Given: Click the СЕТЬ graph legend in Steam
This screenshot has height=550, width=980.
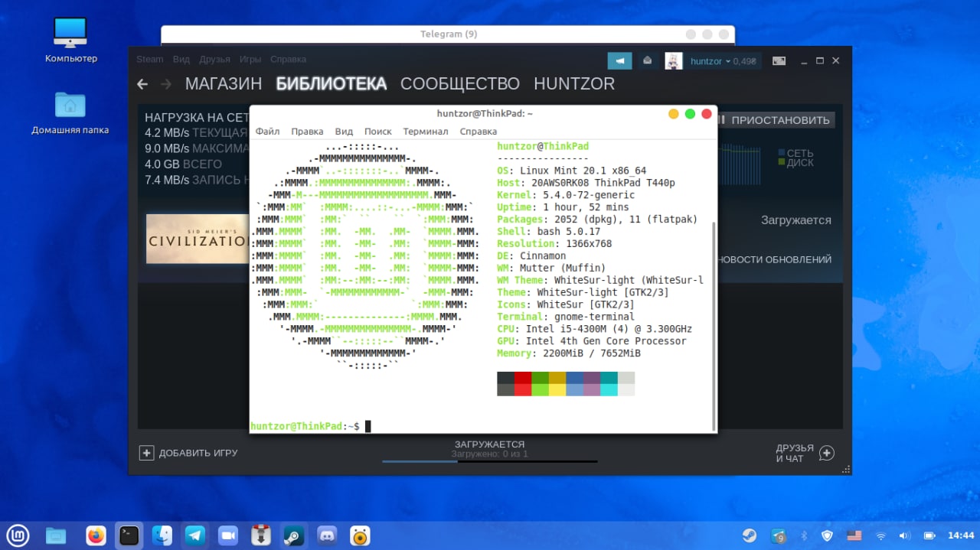Looking at the screenshot, I should click(795, 153).
